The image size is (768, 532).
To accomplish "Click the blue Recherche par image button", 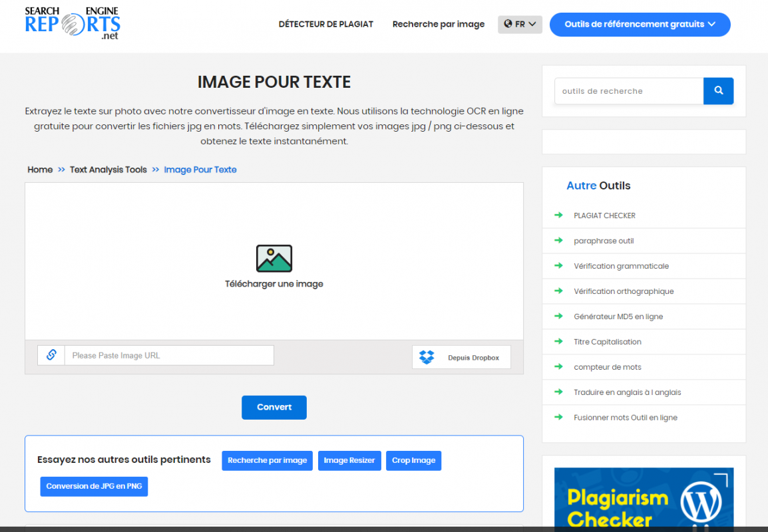I will pos(267,461).
